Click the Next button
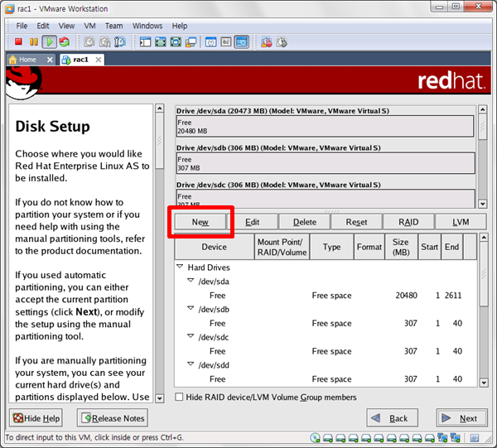Screen dimensions: 497x448 click(462, 418)
